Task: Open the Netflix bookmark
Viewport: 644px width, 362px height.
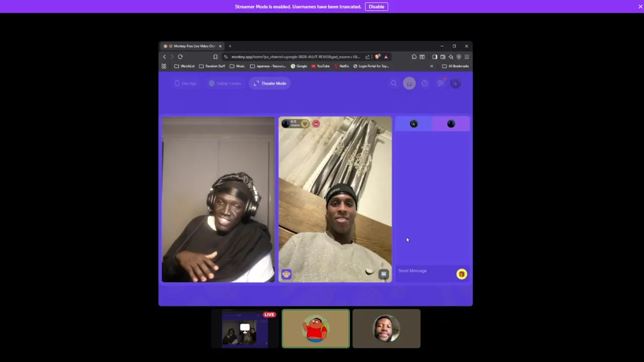Action: tap(341, 66)
